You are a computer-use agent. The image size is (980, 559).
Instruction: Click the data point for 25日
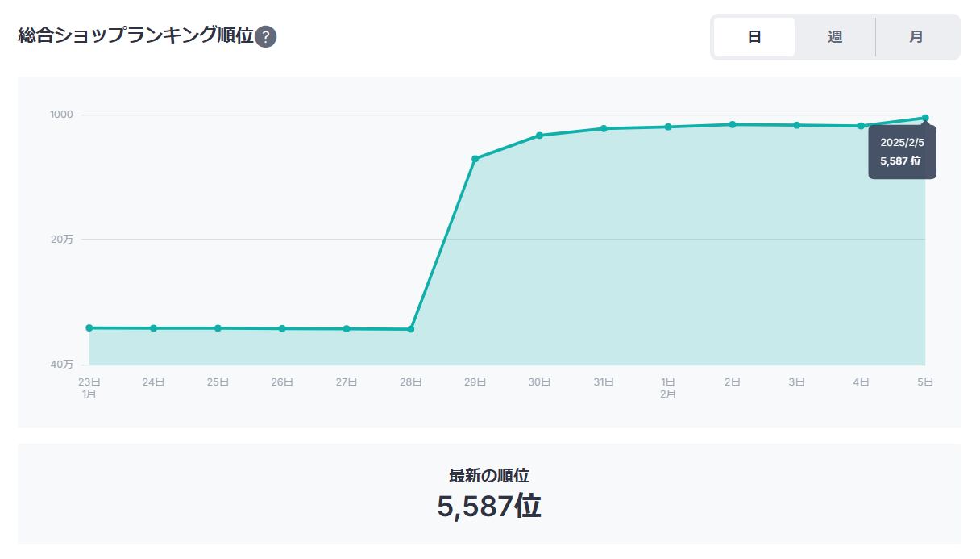coord(218,328)
